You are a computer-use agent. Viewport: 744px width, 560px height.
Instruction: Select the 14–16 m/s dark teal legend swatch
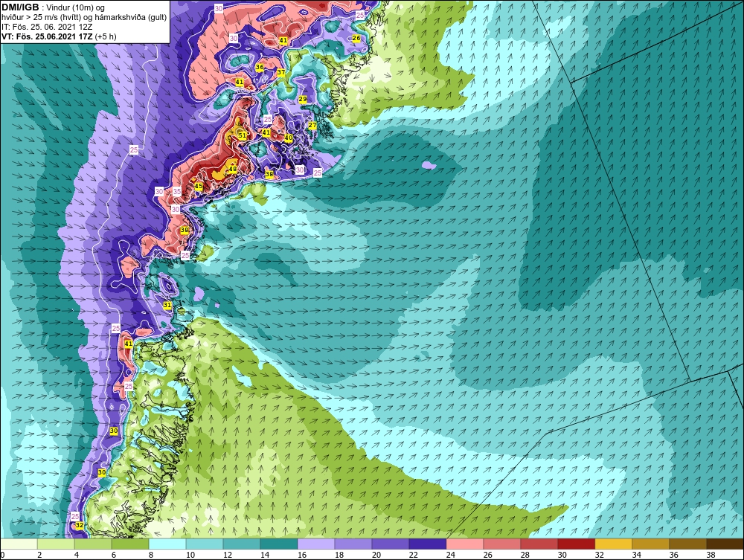[x=279, y=544]
